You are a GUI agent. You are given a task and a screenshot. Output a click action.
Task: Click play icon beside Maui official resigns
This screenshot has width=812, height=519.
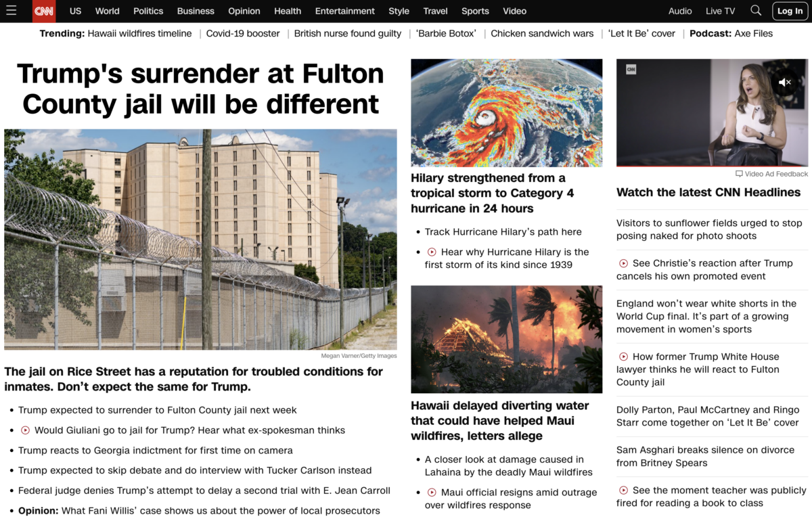[x=432, y=493]
